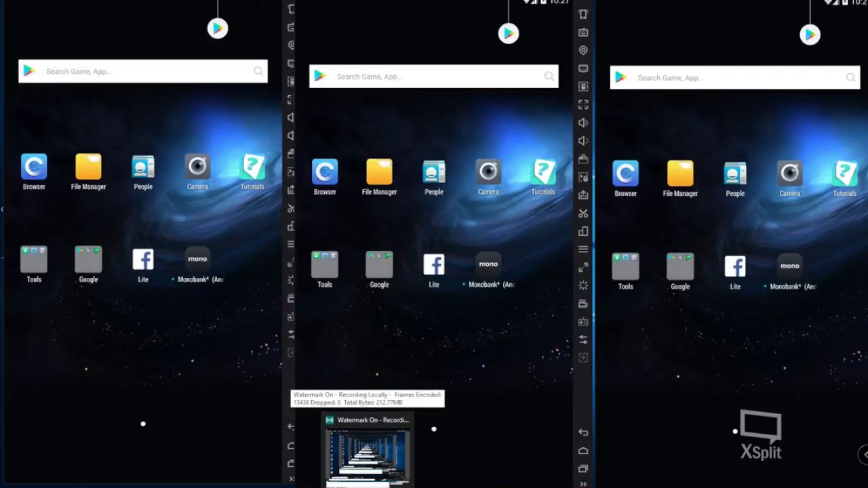868x488 pixels.
Task: Launch Monobank app in the left emulator
Action: tap(197, 259)
